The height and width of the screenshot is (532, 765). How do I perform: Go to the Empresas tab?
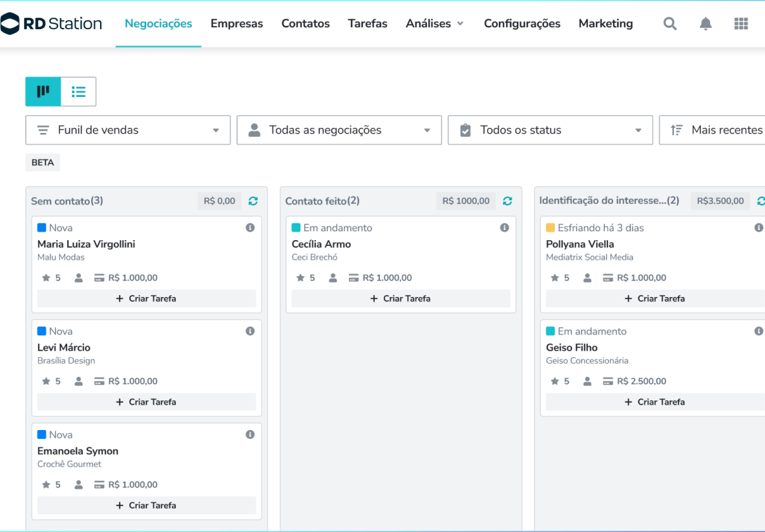(236, 24)
